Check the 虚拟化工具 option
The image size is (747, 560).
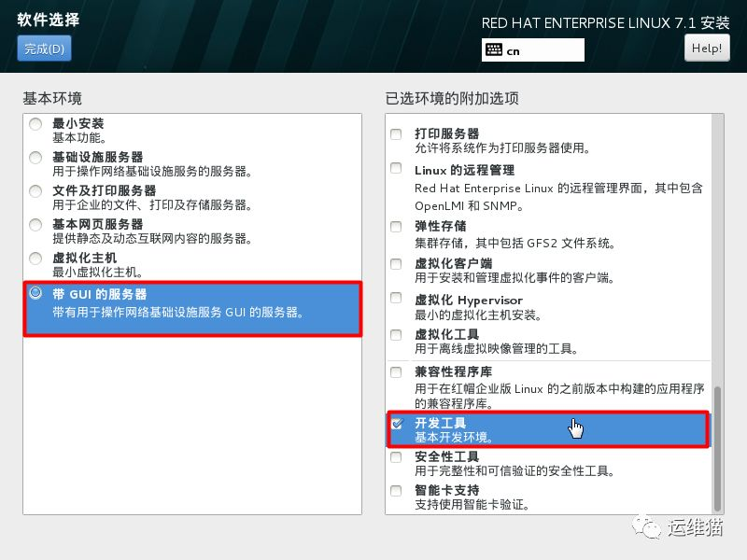396,335
